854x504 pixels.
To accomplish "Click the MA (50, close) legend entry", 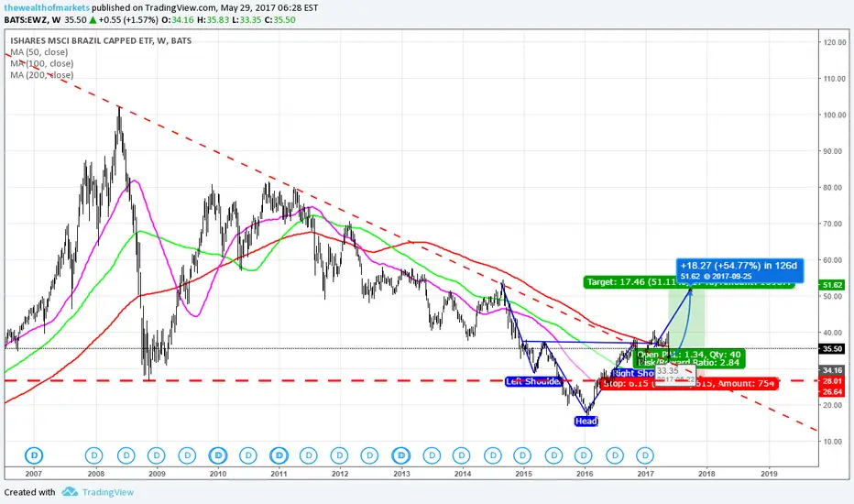I will [39, 52].
